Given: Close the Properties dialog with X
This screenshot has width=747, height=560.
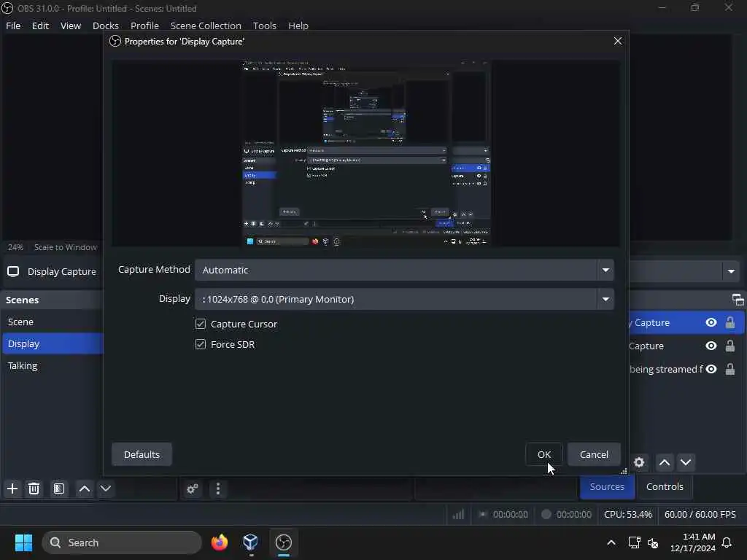Looking at the screenshot, I should pyautogui.click(x=617, y=41).
